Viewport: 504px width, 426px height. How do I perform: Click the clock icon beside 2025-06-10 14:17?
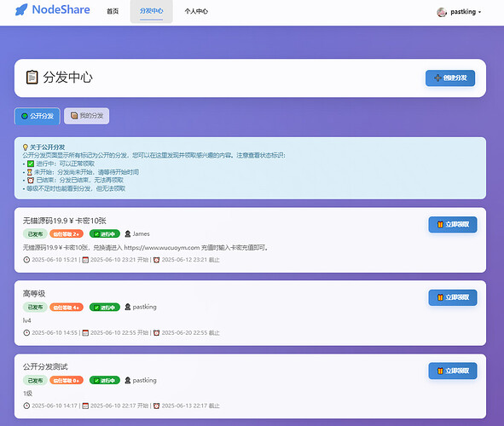[x=26, y=406]
